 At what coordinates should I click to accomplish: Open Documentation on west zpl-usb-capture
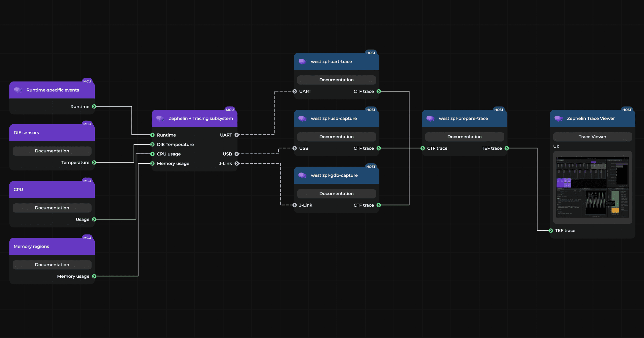coord(336,137)
